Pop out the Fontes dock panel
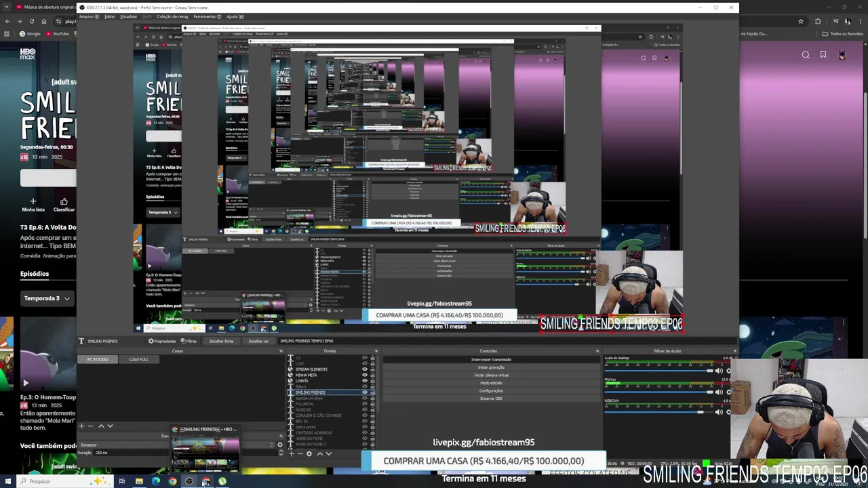Screen dimensions: 868x488 [377, 351]
